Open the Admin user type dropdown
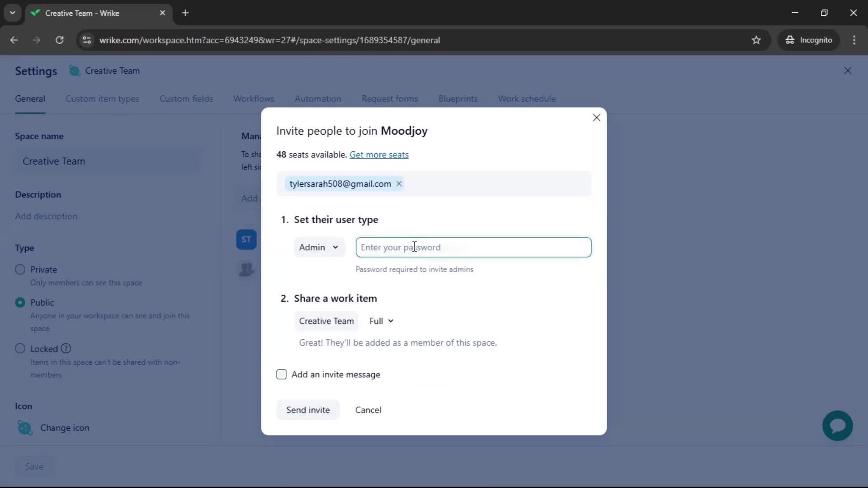Viewport: 868px width, 488px height. (x=319, y=247)
